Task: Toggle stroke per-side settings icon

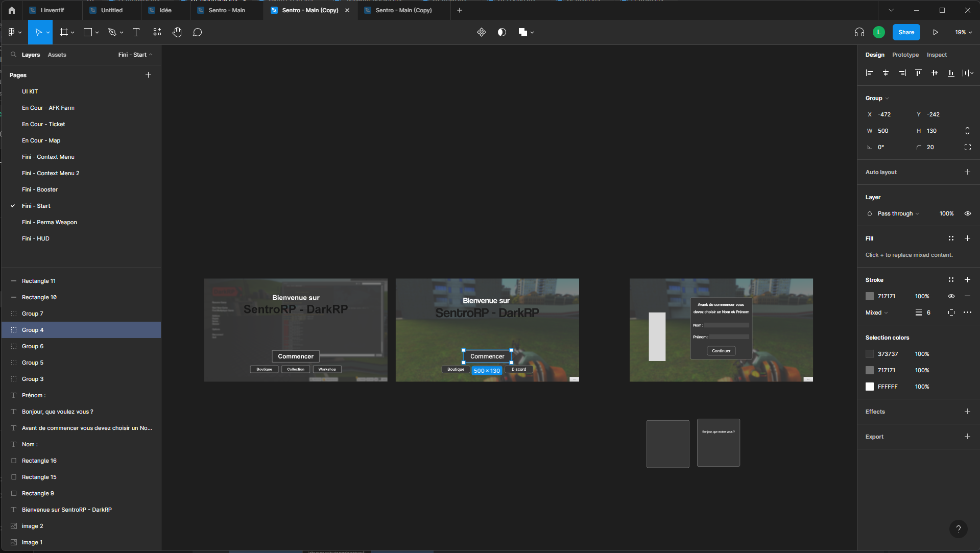Action: click(x=951, y=312)
